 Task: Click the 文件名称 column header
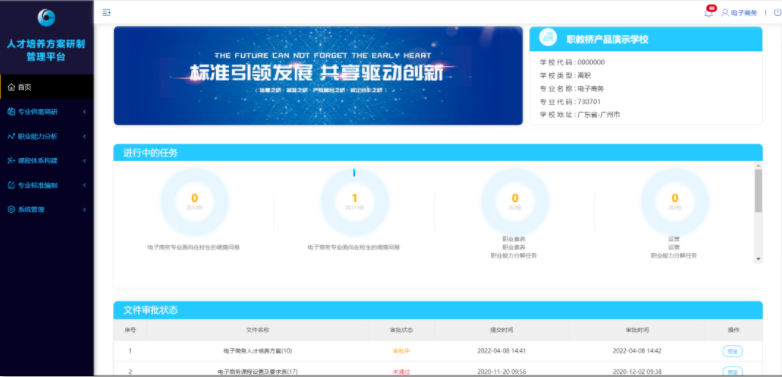coord(258,330)
